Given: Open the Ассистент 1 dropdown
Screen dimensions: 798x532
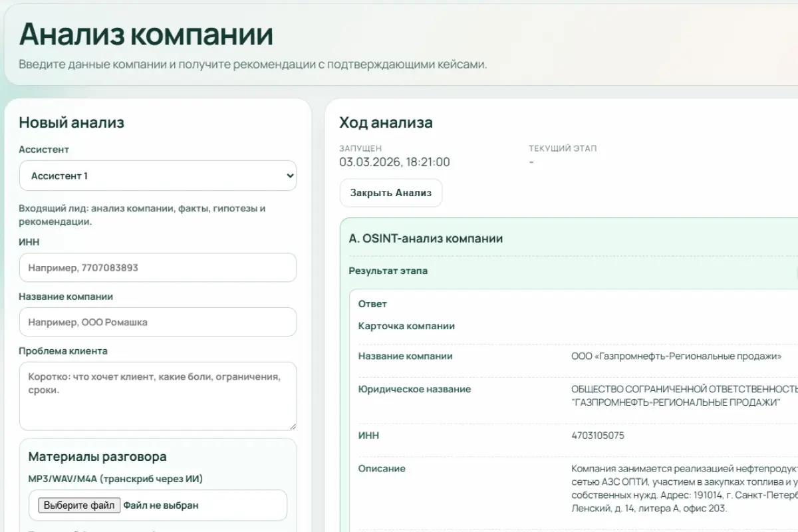Looking at the screenshot, I should pos(158,176).
